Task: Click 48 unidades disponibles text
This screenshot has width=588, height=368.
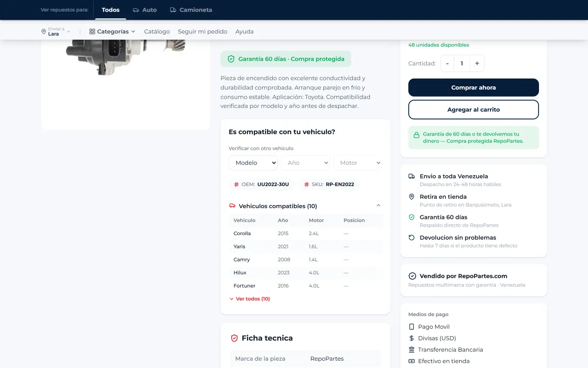Action: tap(439, 45)
